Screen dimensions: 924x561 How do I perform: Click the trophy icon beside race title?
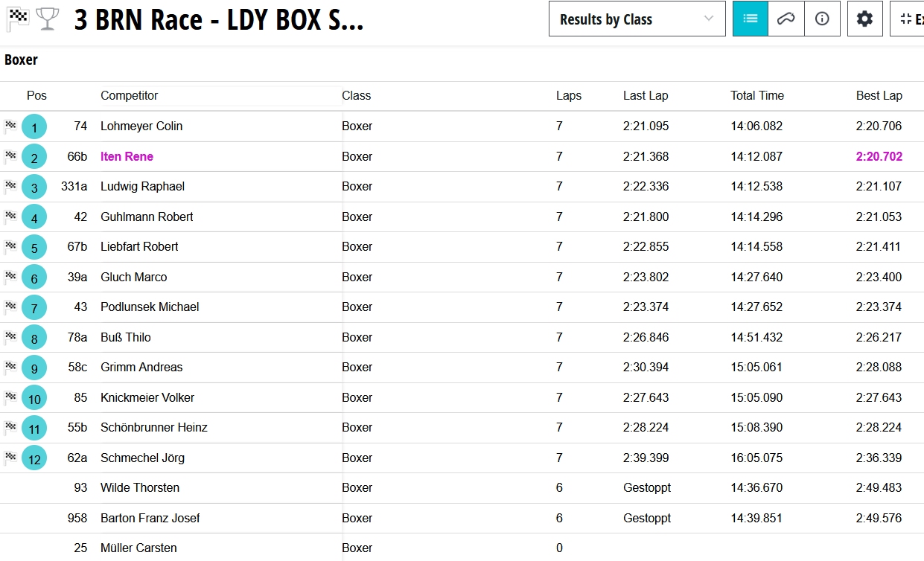(47, 19)
